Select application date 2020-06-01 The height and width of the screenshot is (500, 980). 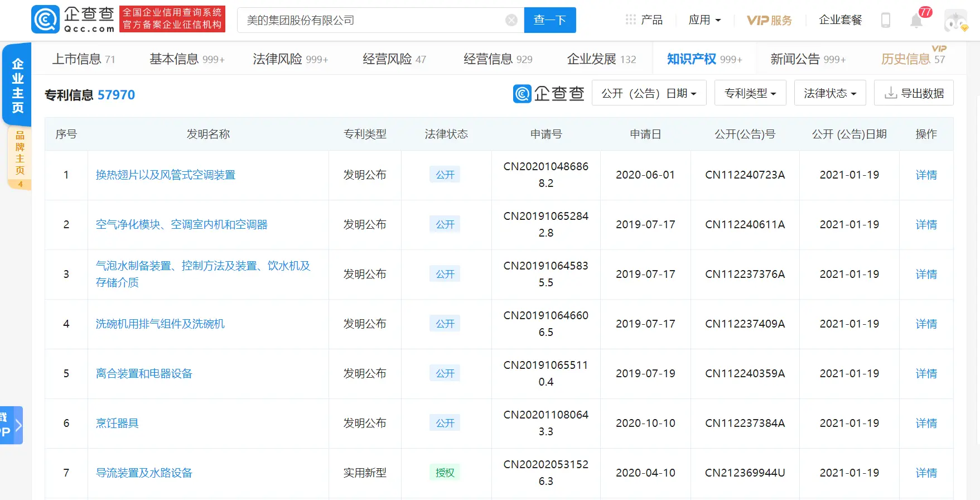click(x=645, y=175)
